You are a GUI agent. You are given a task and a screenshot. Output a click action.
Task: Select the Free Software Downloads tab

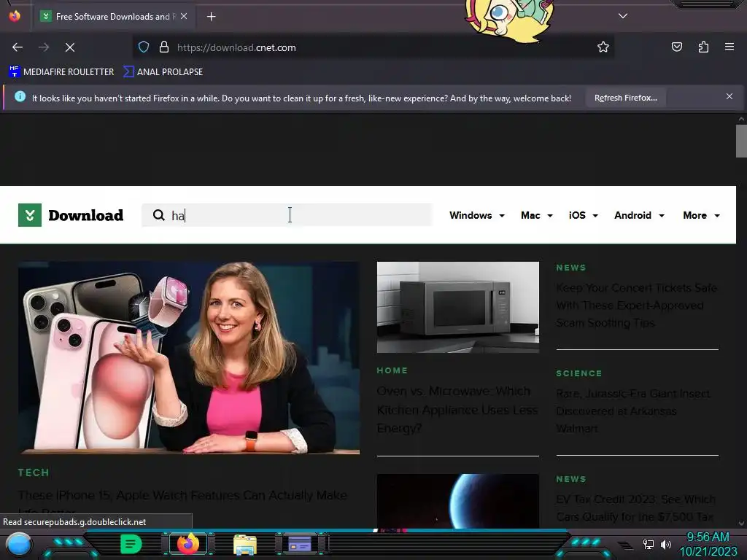(112, 17)
